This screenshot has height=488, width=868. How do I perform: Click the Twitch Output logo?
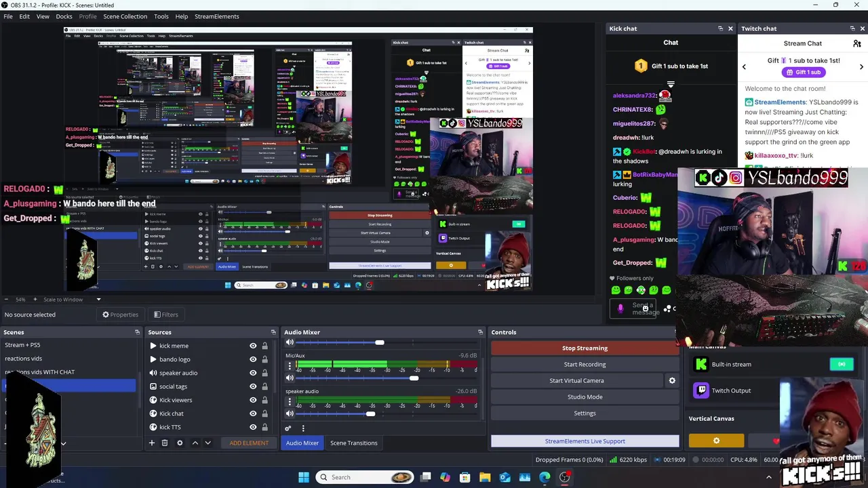[x=701, y=390]
